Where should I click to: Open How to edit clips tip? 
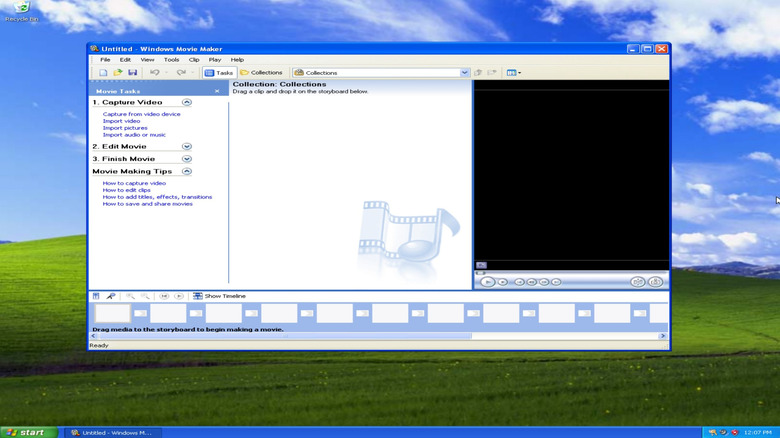click(x=126, y=190)
